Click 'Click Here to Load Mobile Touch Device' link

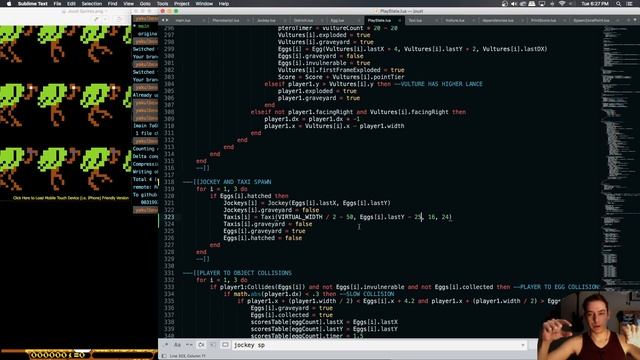71,198
